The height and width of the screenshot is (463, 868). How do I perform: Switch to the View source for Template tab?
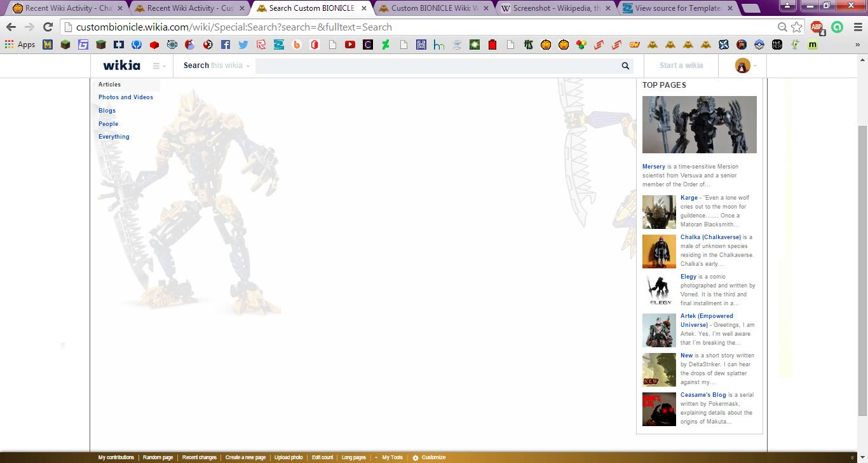coord(679,8)
